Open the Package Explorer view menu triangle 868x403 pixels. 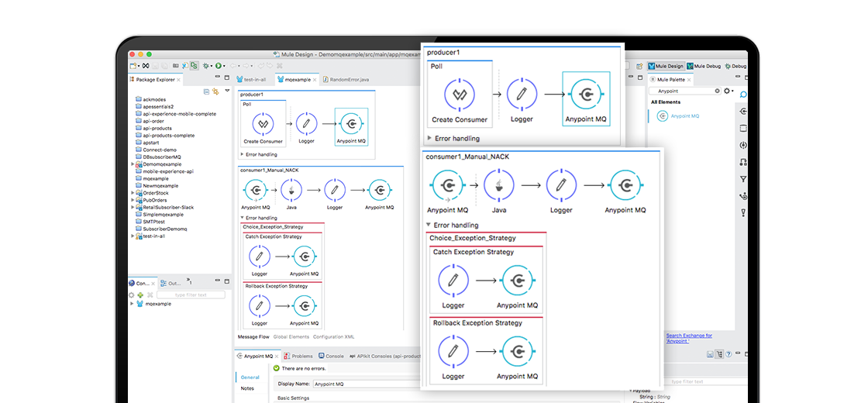pyautogui.click(x=227, y=90)
